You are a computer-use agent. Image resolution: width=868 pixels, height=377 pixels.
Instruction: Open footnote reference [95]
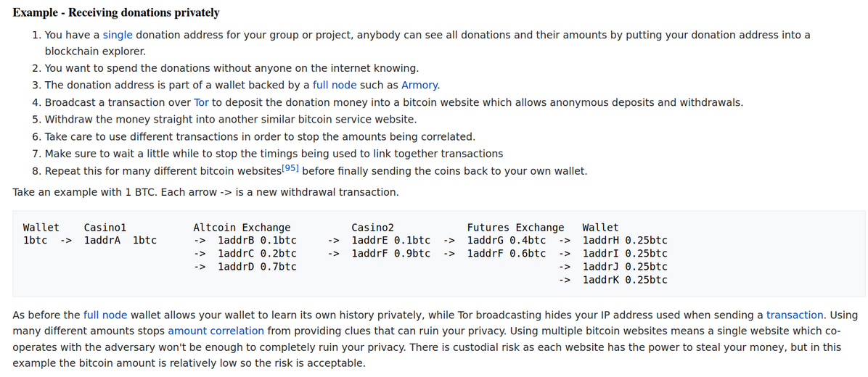pos(290,169)
